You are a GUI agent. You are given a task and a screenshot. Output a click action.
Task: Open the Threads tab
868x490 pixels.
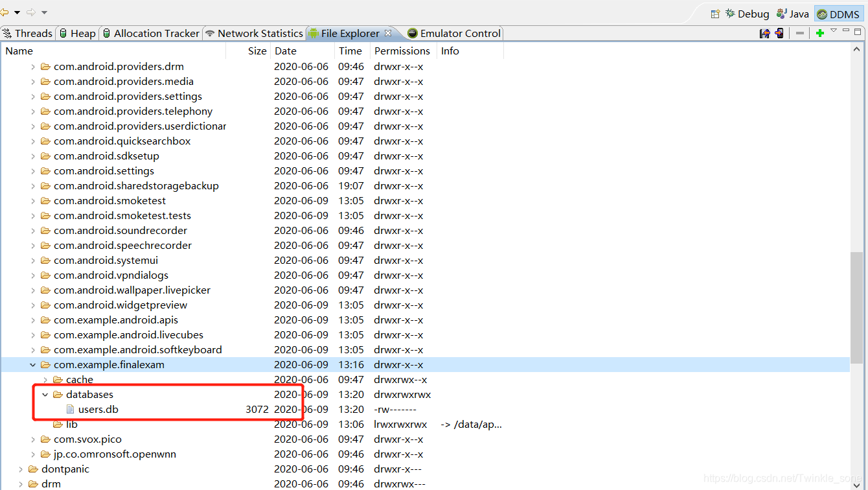(28, 33)
